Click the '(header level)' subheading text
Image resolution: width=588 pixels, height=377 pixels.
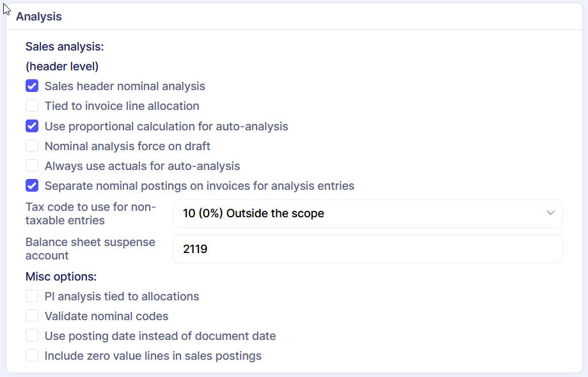coord(62,66)
